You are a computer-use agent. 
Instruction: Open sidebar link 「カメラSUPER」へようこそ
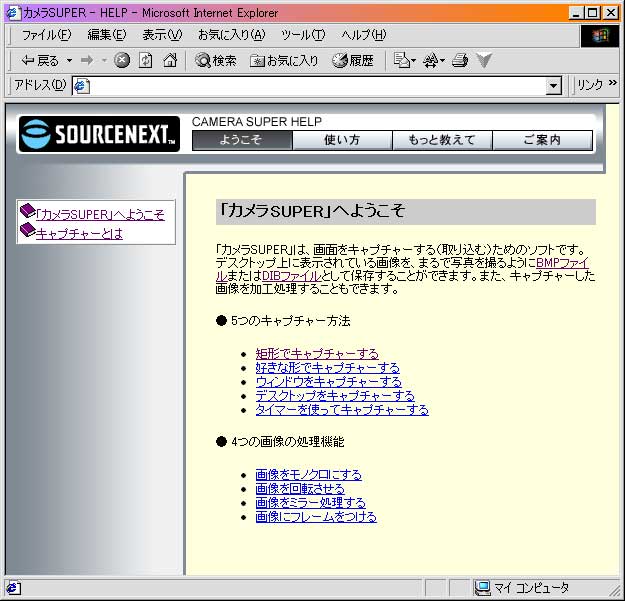click(x=100, y=215)
